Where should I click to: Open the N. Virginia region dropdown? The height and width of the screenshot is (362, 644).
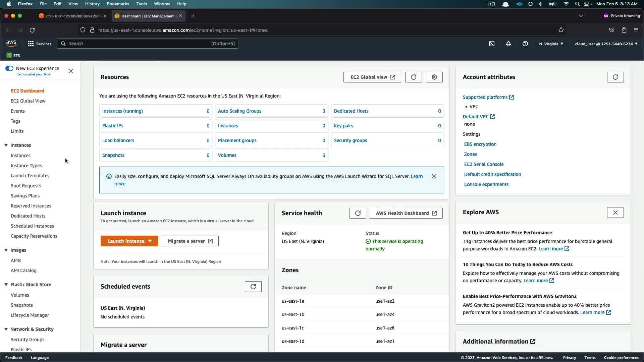[x=551, y=44]
